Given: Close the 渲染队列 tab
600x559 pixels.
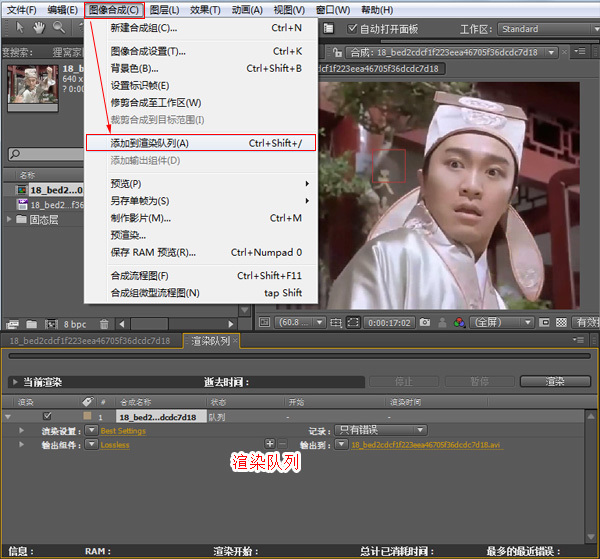Looking at the screenshot, I should pos(235,341).
